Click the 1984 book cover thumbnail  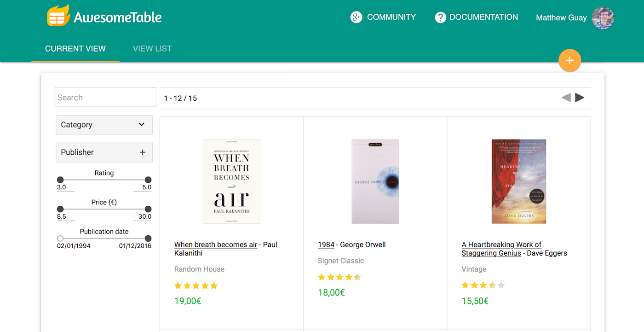click(375, 181)
